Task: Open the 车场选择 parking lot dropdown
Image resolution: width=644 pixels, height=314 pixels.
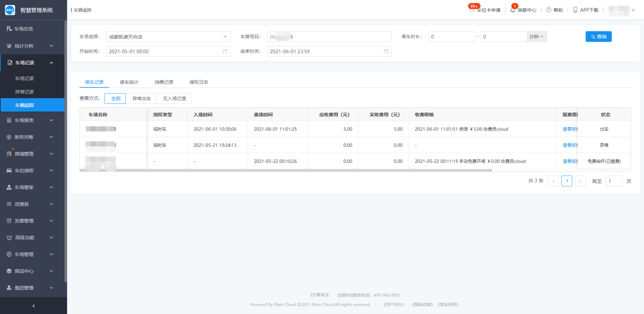Action: point(168,37)
